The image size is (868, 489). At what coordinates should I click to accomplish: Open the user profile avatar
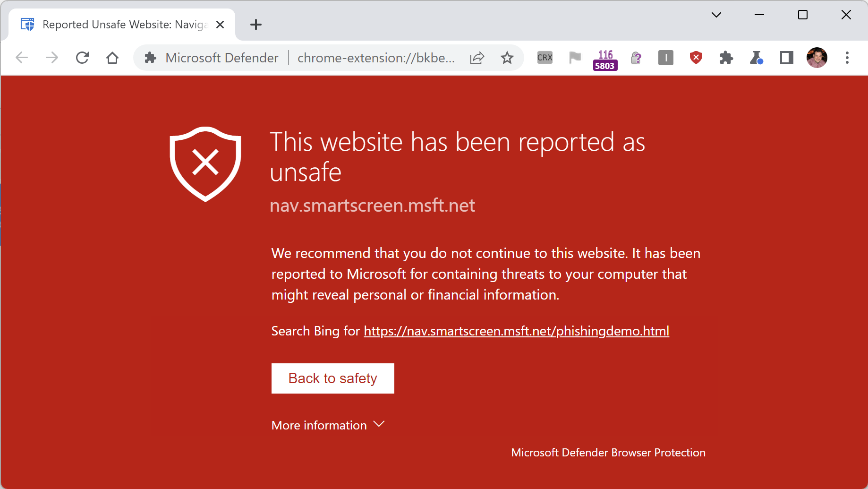pyautogui.click(x=817, y=58)
